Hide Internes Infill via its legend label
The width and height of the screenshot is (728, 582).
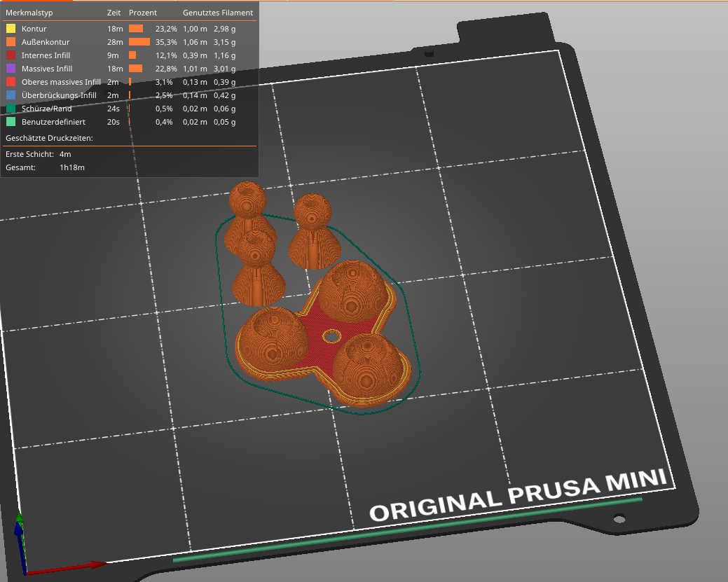46,55
